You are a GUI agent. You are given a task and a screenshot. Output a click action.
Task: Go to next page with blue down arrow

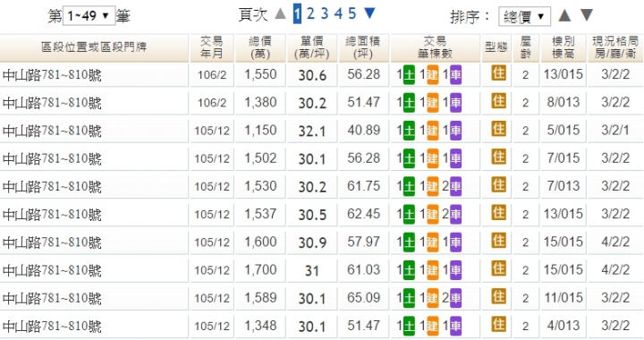pyautogui.click(x=369, y=13)
